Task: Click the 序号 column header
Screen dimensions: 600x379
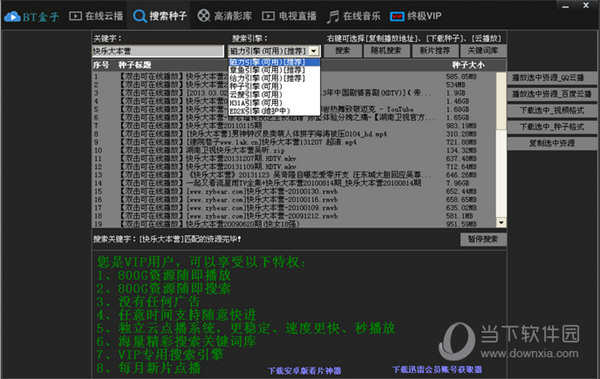Action: point(101,65)
